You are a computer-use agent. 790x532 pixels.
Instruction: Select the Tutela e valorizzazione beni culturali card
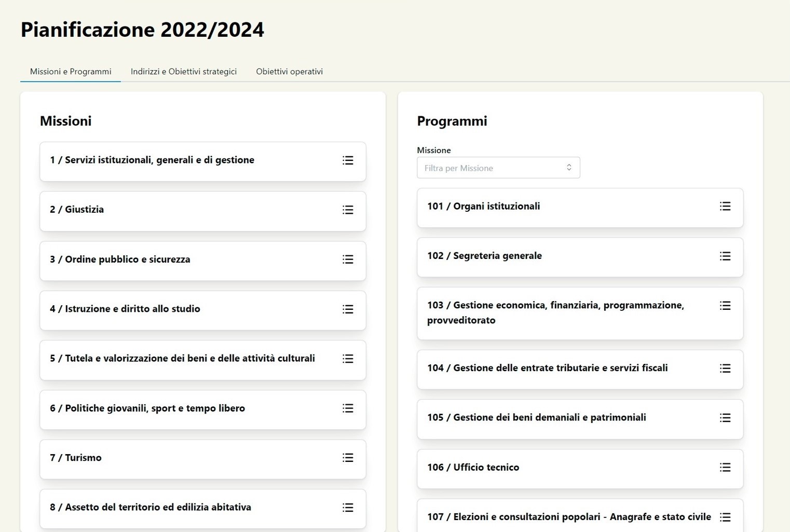[182, 359]
